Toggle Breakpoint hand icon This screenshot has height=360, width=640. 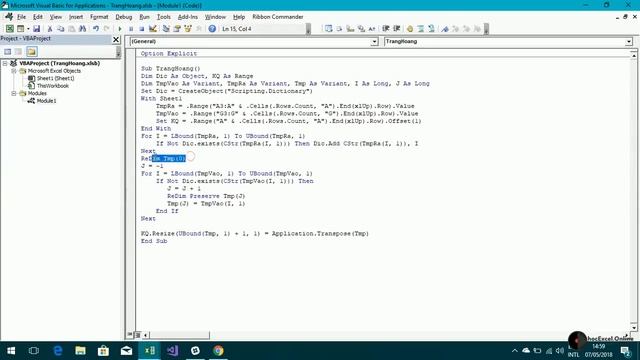click(409, 29)
